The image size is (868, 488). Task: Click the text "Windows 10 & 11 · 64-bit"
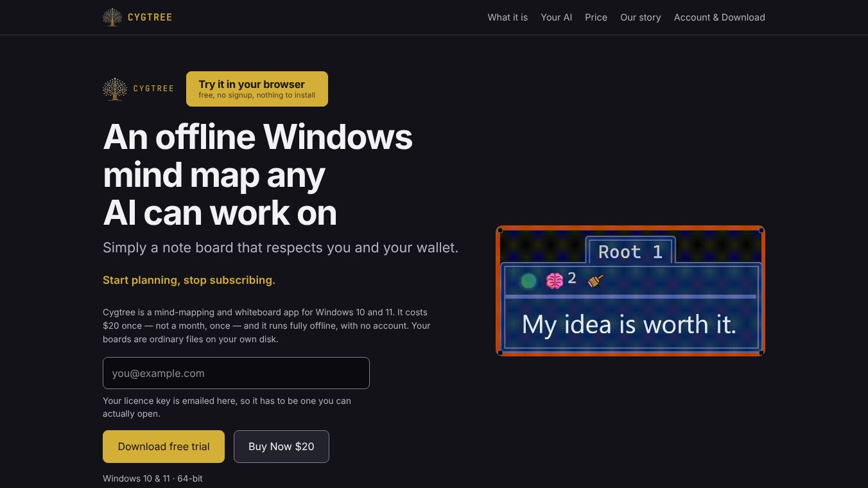[x=153, y=478]
